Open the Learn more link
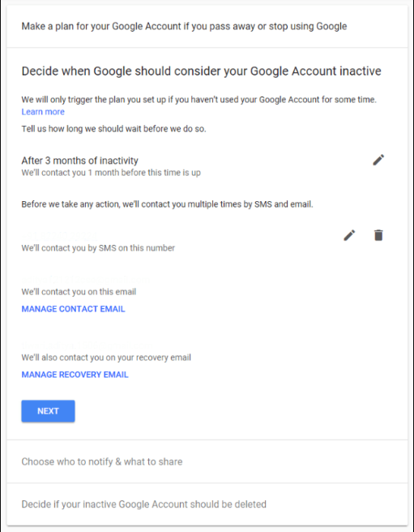 pos(43,112)
